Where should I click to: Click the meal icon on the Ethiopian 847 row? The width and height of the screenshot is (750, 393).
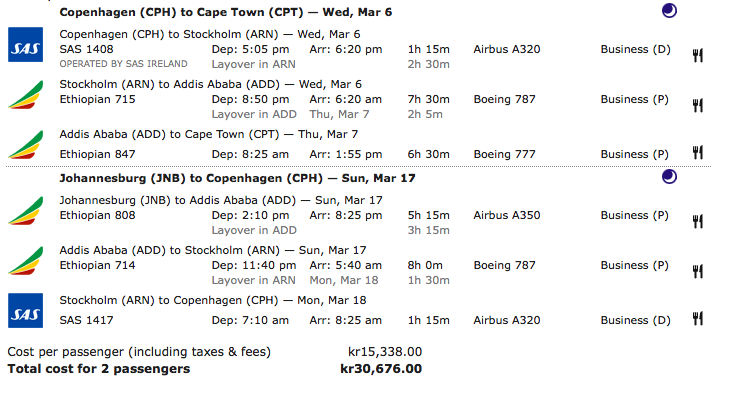click(698, 153)
